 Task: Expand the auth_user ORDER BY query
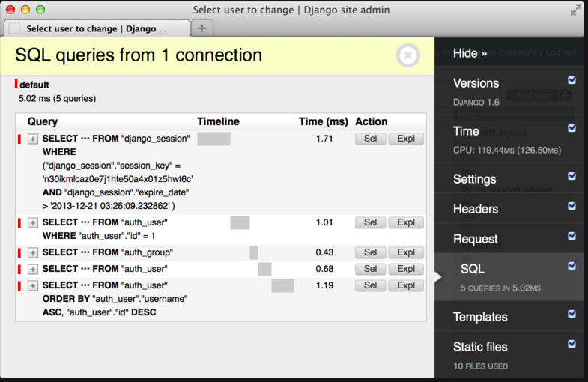pos(33,286)
